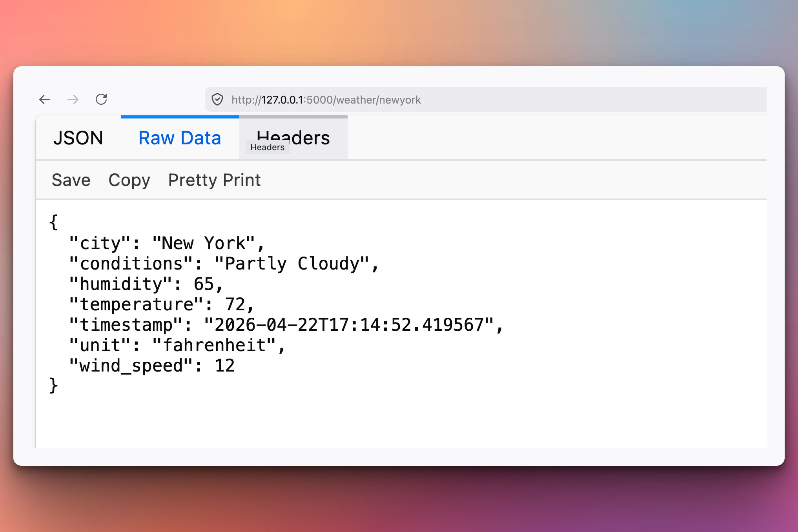Switch to the JSON tab
The height and width of the screenshot is (532, 798).
[x=78, y=138]
